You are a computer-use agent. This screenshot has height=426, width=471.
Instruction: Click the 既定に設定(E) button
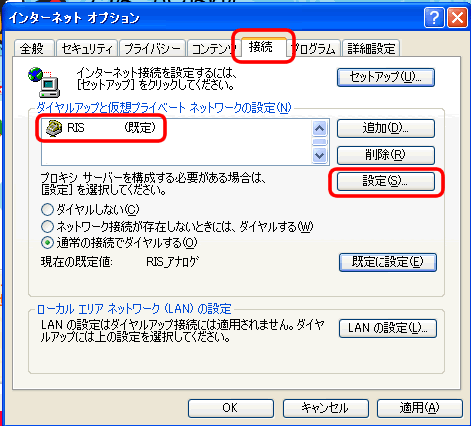tap(388, 262)
